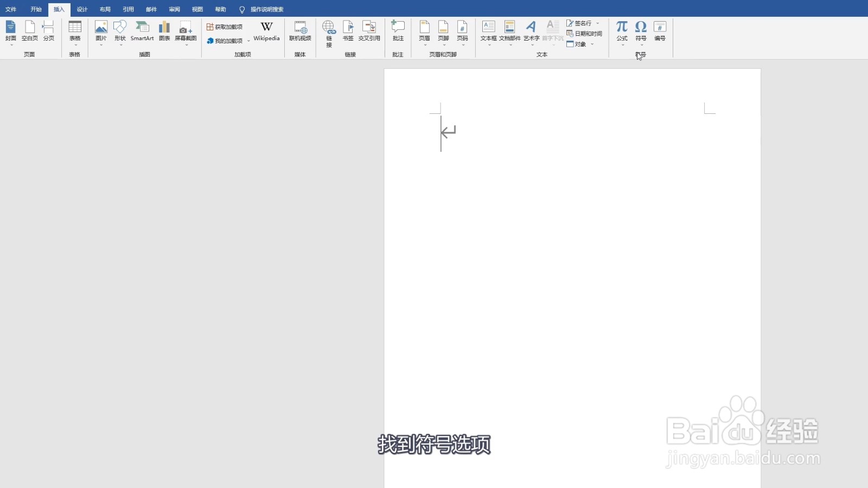The image size is (868, 488).
Task: Click the Tell Me search box (操作说明搜索)
Action: click(261, 9)
